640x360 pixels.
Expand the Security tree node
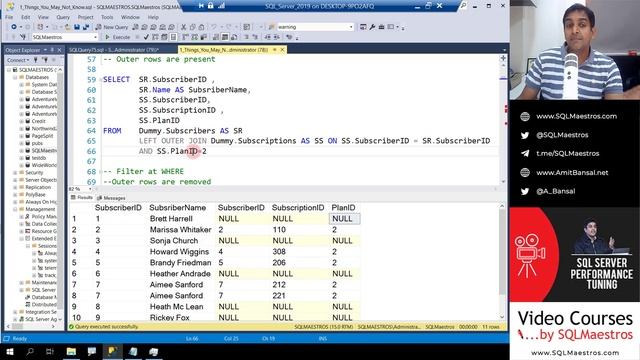pos(15,173)
